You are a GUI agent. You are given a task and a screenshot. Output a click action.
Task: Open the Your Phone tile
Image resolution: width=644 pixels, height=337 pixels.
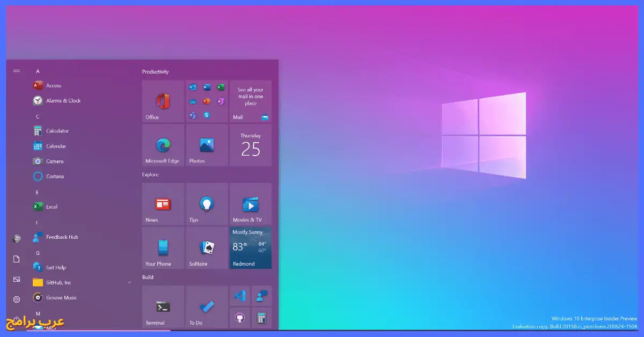tap(163, 248)
